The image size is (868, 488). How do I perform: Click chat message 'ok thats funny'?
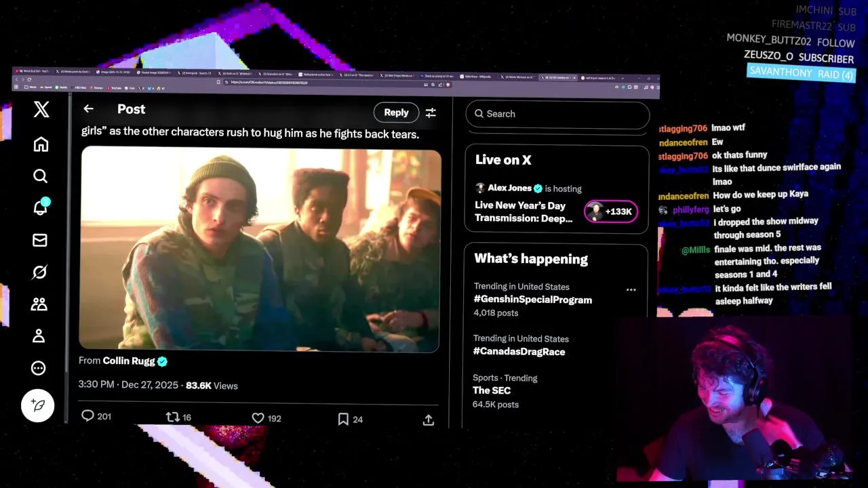pyautogui.click(x=740, y=155)
